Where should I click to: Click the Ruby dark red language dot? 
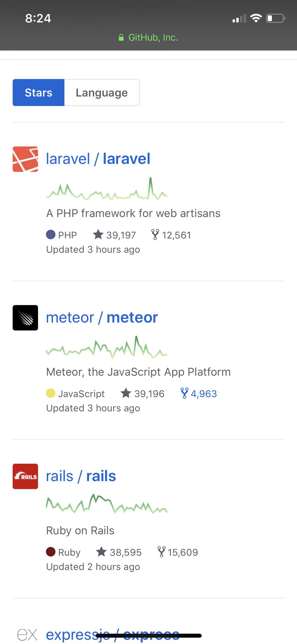[x=51, y=552]
